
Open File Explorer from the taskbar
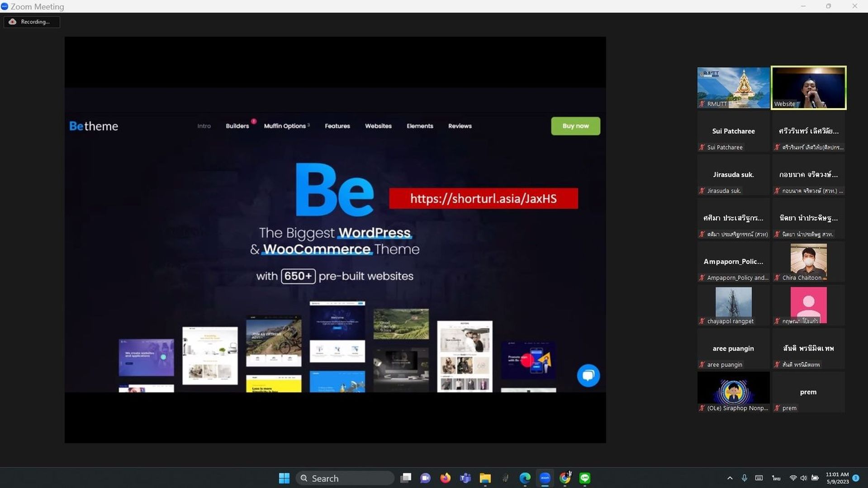pyautogui.click(x=485, y=478)
